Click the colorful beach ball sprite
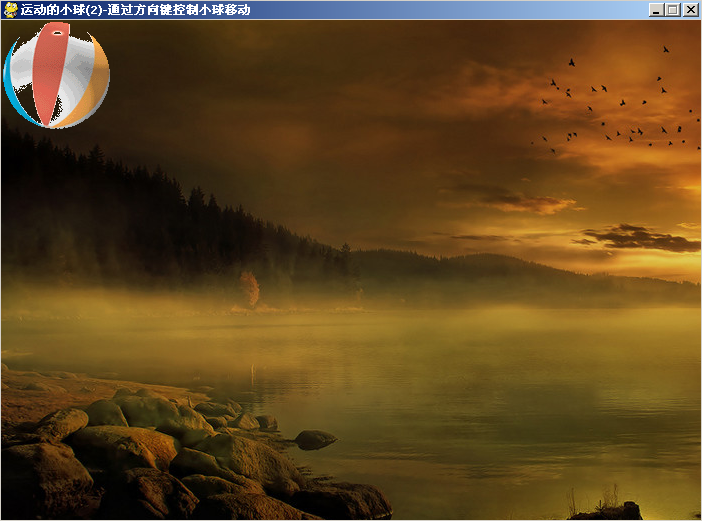The image size is (702, 521). pyautogui.click(x=57, y=76)
